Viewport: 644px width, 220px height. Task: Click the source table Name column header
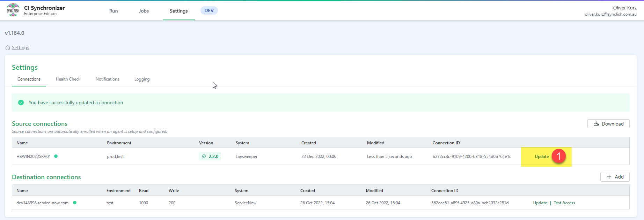tap(22, 143)
